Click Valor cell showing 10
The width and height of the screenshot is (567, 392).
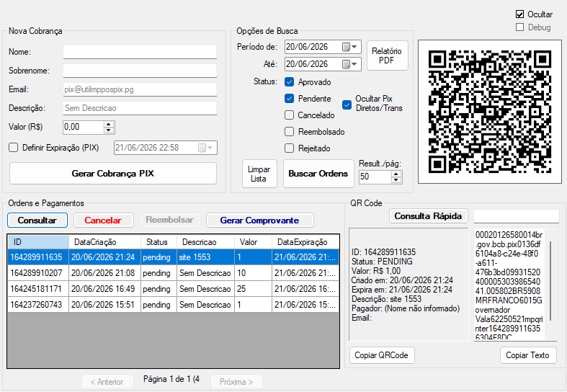[x=253, y=273]
